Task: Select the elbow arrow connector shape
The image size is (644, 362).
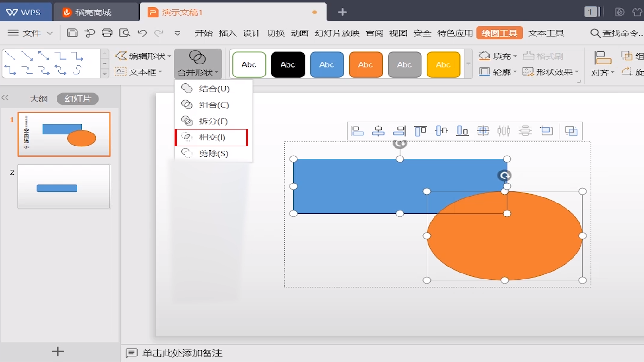Action: tap(77, 56)
